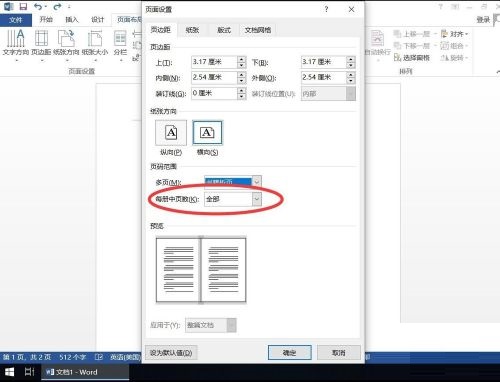Open the Selection Pane (选择窗格)
The image size is (500, 382).
(x=412, y=58)
